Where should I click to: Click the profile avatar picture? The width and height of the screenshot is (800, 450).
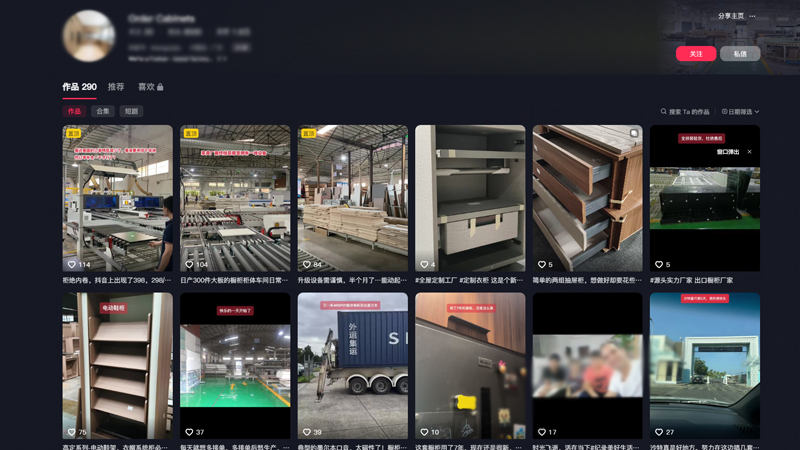point(89,36)
